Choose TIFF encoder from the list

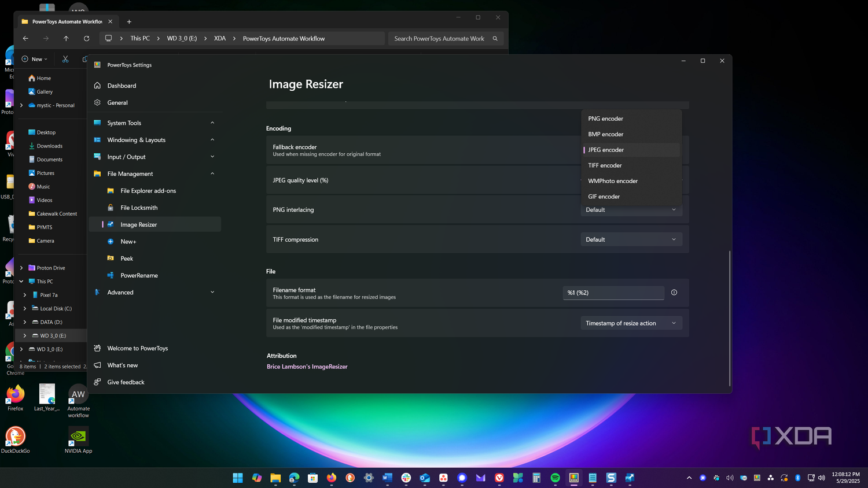pos(631,165)
